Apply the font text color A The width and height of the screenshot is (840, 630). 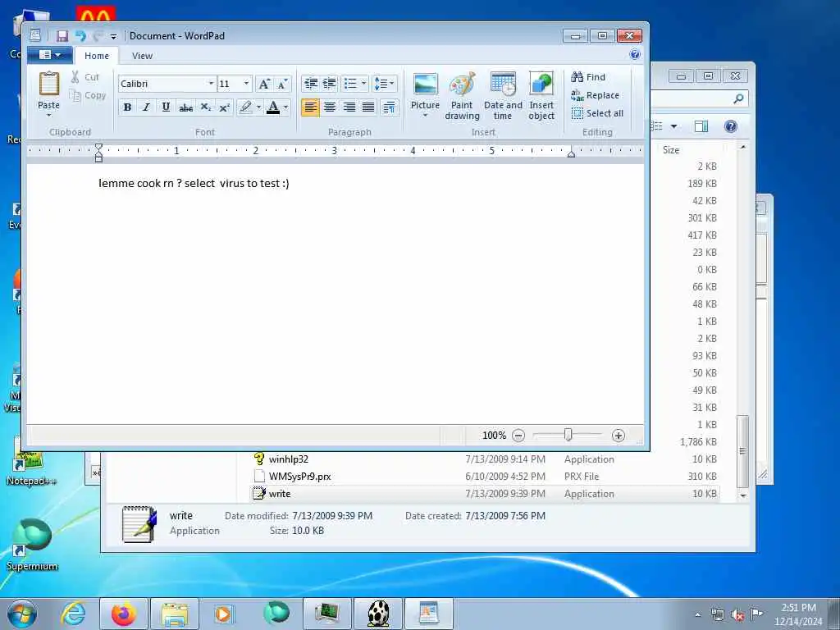pos(273,107)
